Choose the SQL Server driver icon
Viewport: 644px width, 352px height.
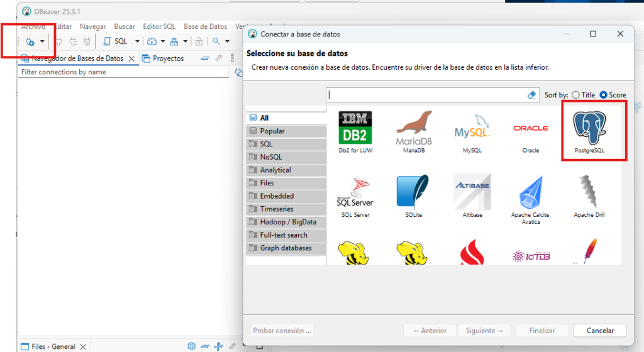(x=355, y=195)
